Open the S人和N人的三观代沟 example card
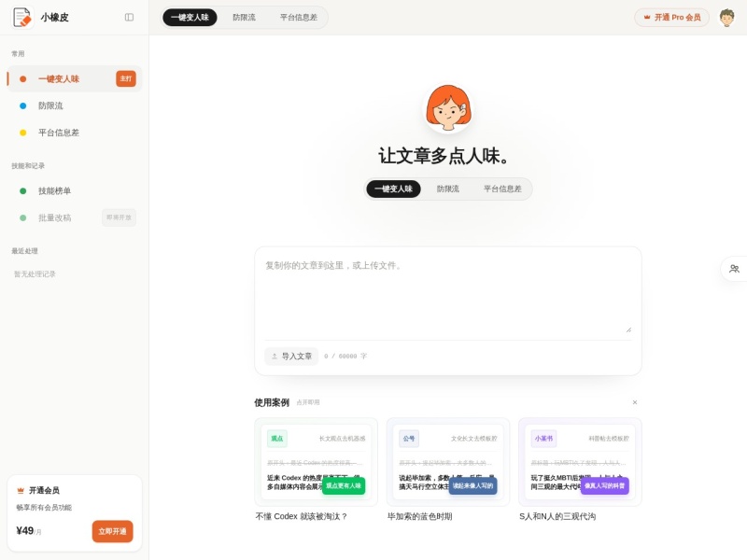 (580, 462)
